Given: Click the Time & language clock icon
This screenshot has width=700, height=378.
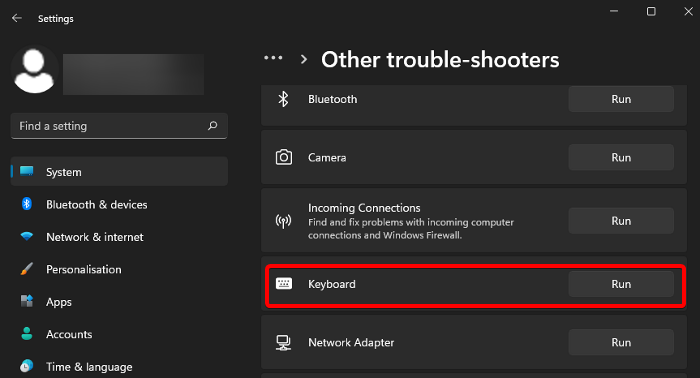Looking at the screenshot, I should click(x=27, y=366).
